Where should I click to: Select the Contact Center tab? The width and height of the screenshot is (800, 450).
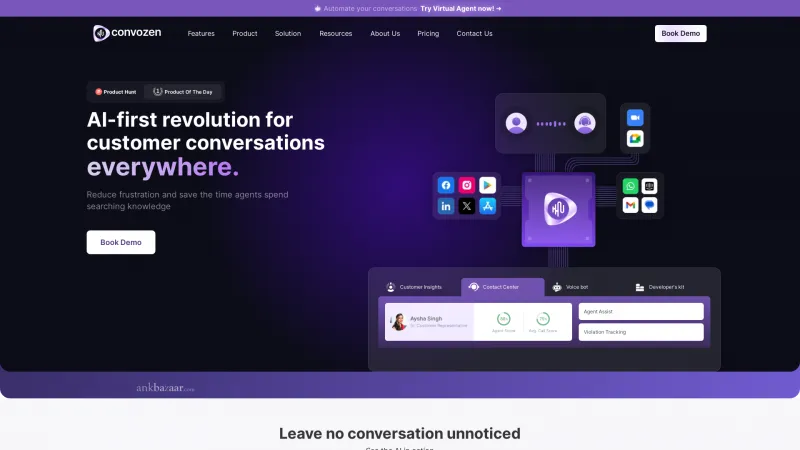(x=503, y=287)
